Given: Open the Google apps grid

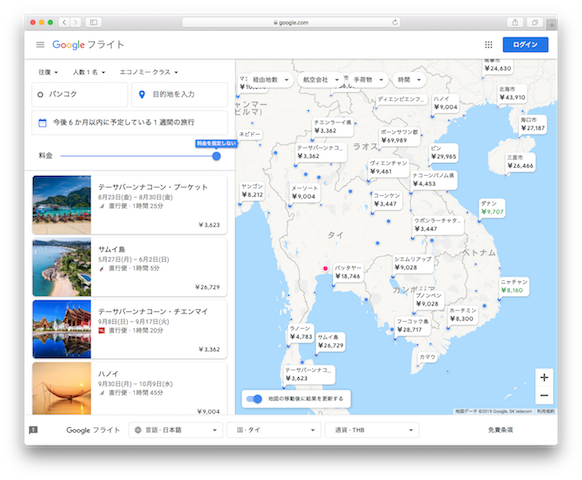Looking at the screenshot, I should (x=488, y=45).
